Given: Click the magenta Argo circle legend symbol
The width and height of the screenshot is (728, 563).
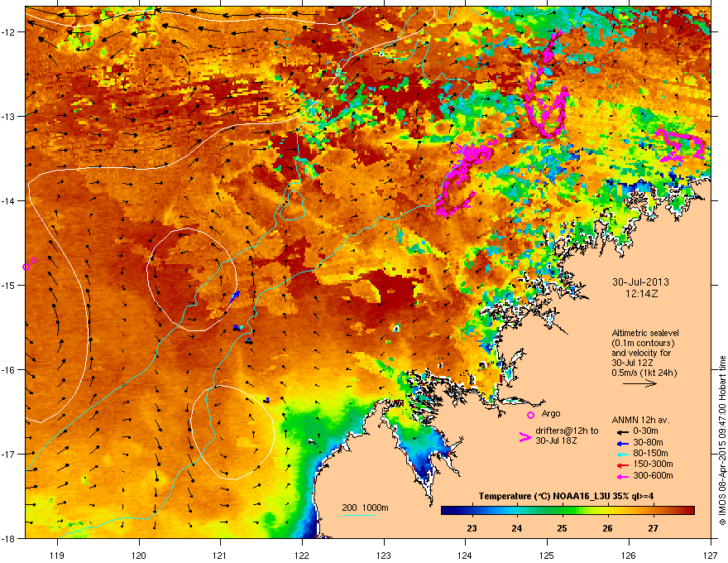Looking at the screenshot, I should 530,415.
